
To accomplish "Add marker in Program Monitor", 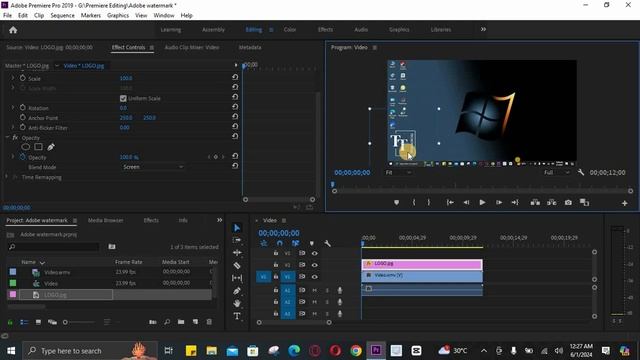I will (396, 202).
